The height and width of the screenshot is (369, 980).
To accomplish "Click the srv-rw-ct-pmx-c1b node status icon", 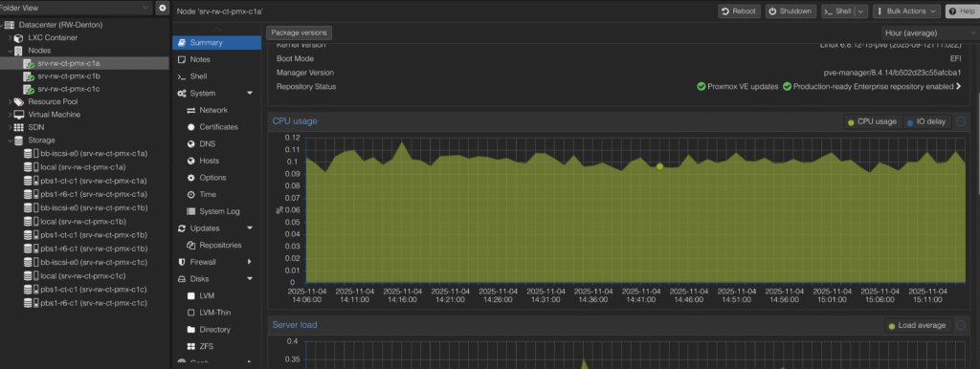I will (28, 76).
